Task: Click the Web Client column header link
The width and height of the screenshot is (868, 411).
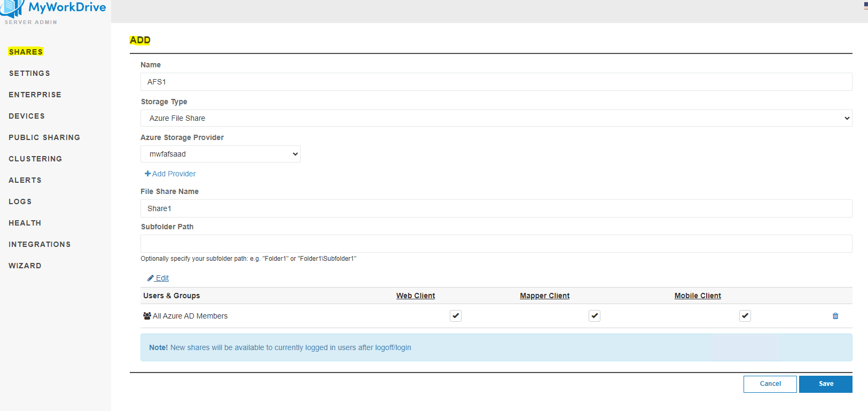Action: 415,296
